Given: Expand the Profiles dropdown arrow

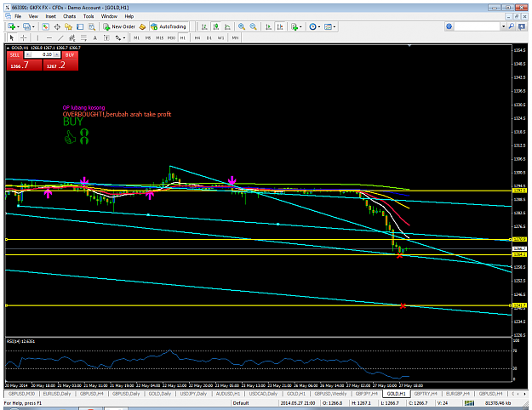Looking at the screenshot, I should click(33, 26).
